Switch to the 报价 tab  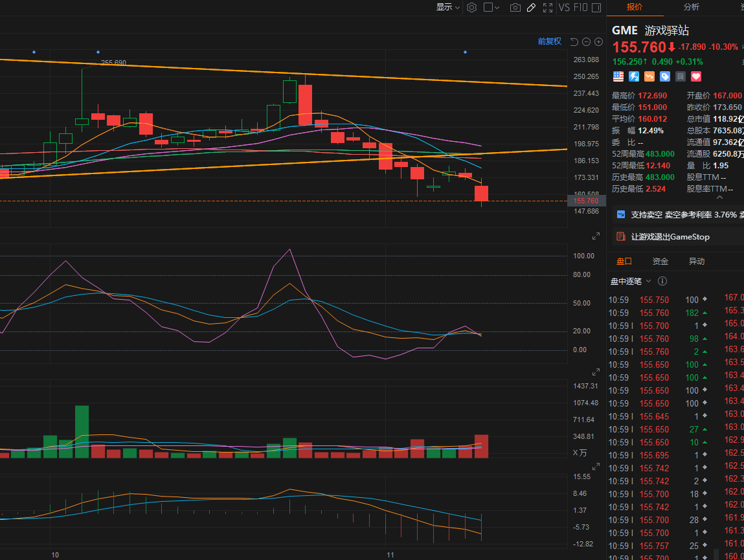click(x=635, y=6)
